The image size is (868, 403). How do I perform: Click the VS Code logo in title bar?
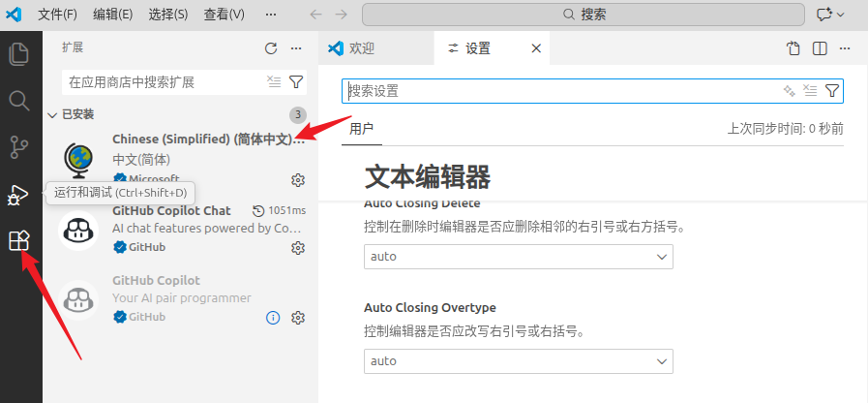tap(14, 15)
